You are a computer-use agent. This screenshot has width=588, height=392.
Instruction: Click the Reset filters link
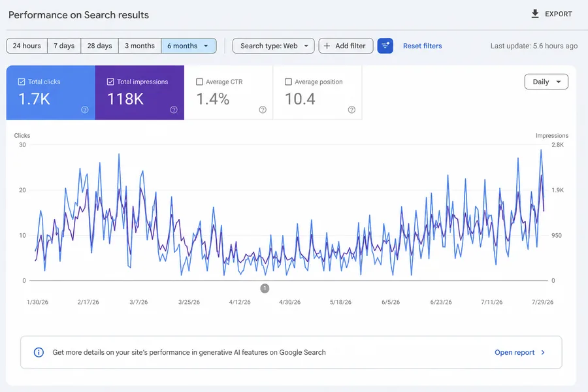point(422,46)
